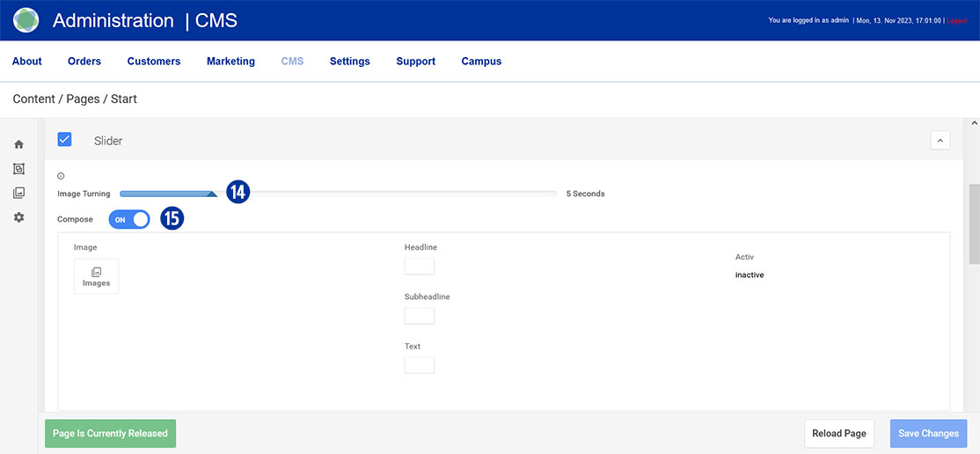Open the Orders menu
The height and width of the screenshot is (454, 980).
[x=84, y=62]
